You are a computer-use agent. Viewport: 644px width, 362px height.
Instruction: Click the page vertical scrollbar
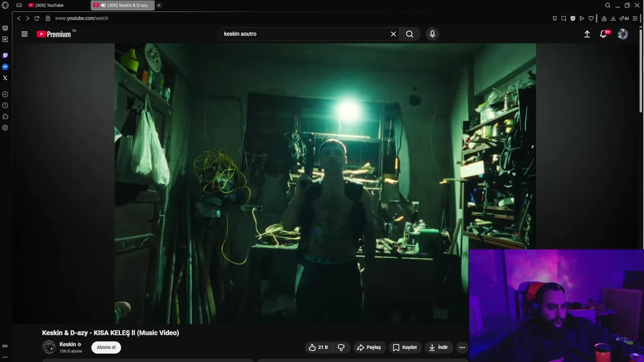[641, 70]
